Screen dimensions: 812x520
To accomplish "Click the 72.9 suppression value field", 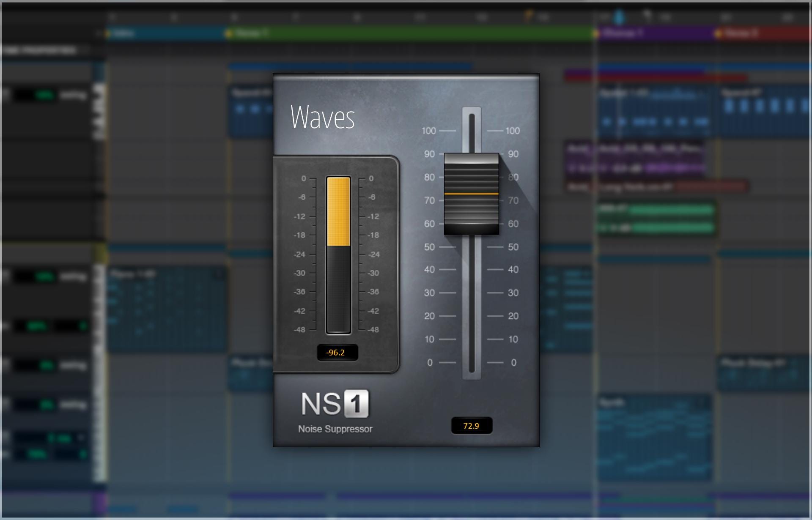I will point(472,426).
